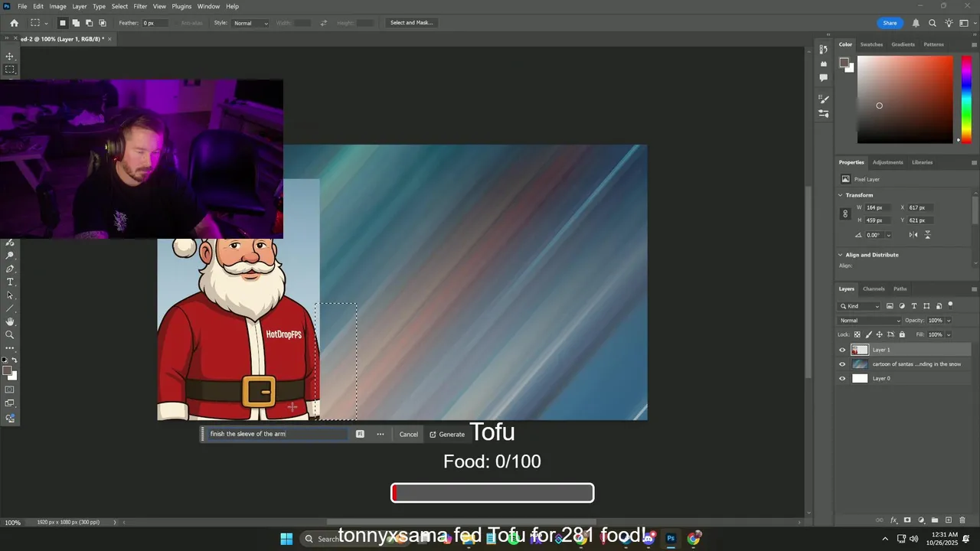Choose New selection mode icon
The width and height of the screenshot is (980, 551).
[x=63, y=23]
